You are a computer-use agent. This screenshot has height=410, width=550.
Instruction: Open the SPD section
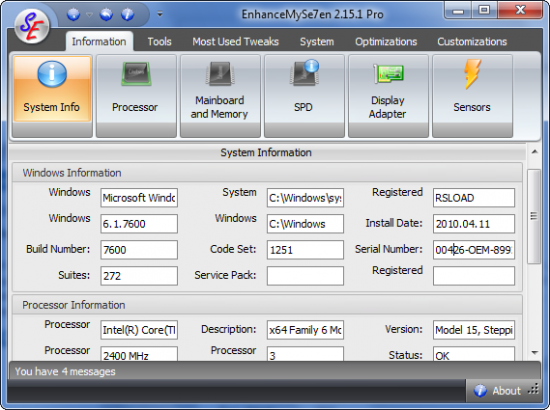click(304, 95)
